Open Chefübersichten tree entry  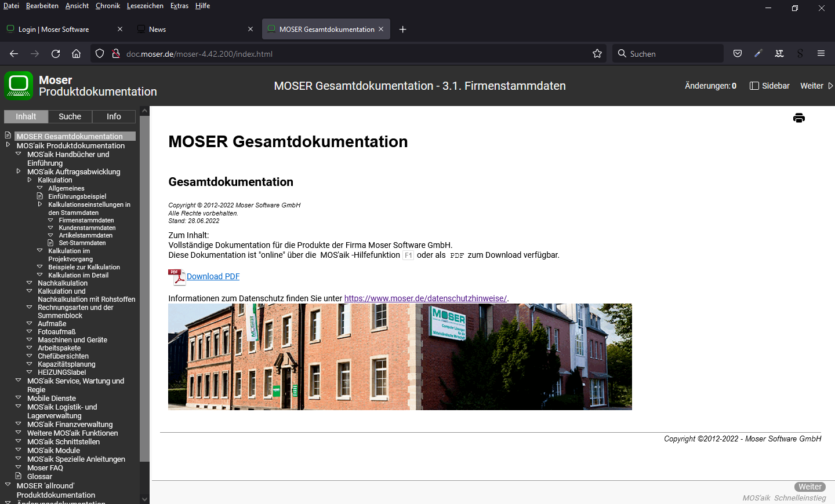[x=63, y=356]
